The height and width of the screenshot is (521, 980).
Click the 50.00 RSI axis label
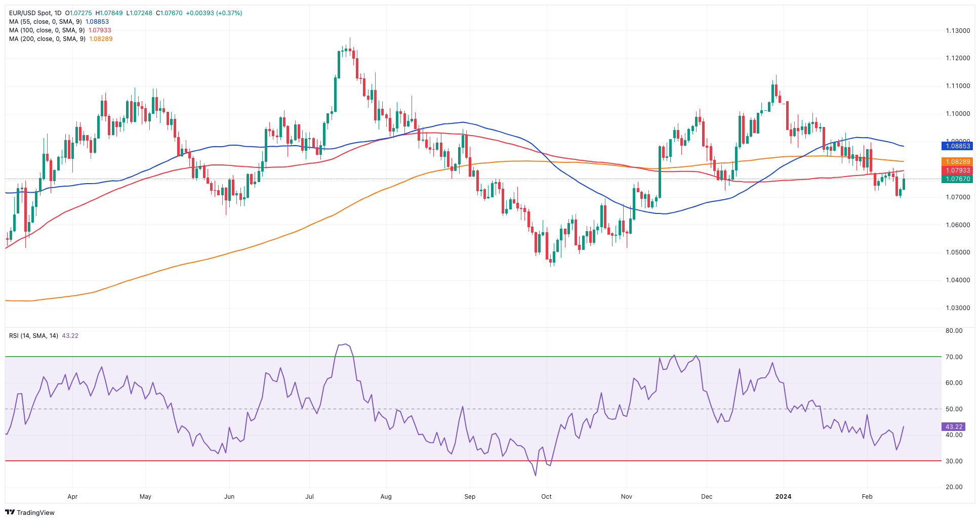pos(954,409)
